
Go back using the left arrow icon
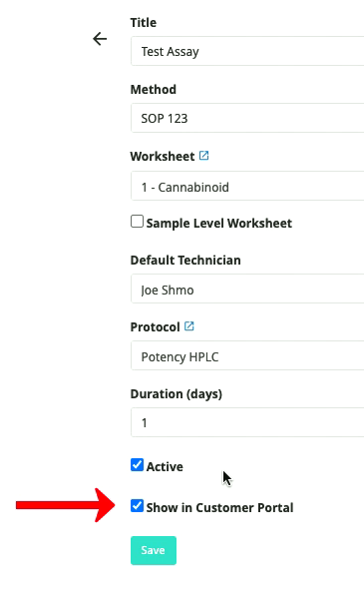click(x=100, y=39)
